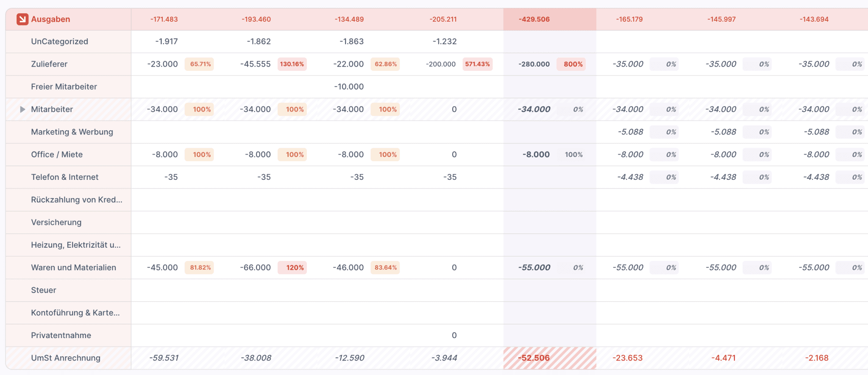The image size is (868, 375).
Task: Click the Privatentnahme row label
Action: [x=61, y=336]
